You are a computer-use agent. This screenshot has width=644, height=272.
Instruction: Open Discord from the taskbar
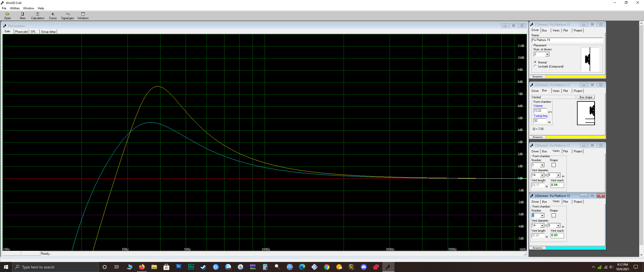click(364, 267)
